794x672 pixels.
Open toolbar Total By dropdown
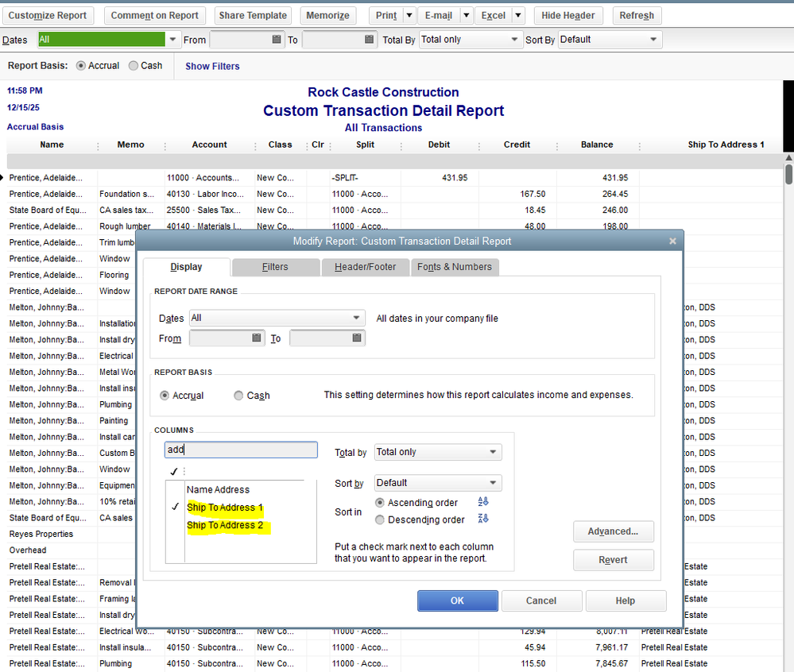514,40
